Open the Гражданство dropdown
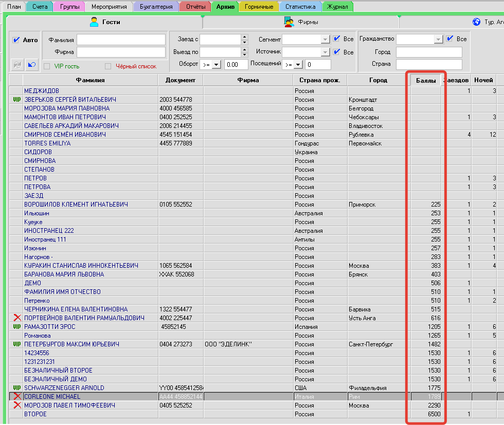 pos(438,39)
